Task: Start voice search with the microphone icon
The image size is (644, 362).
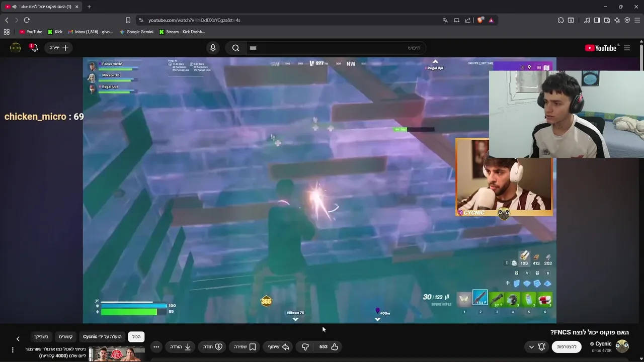Action: (213, 48)
